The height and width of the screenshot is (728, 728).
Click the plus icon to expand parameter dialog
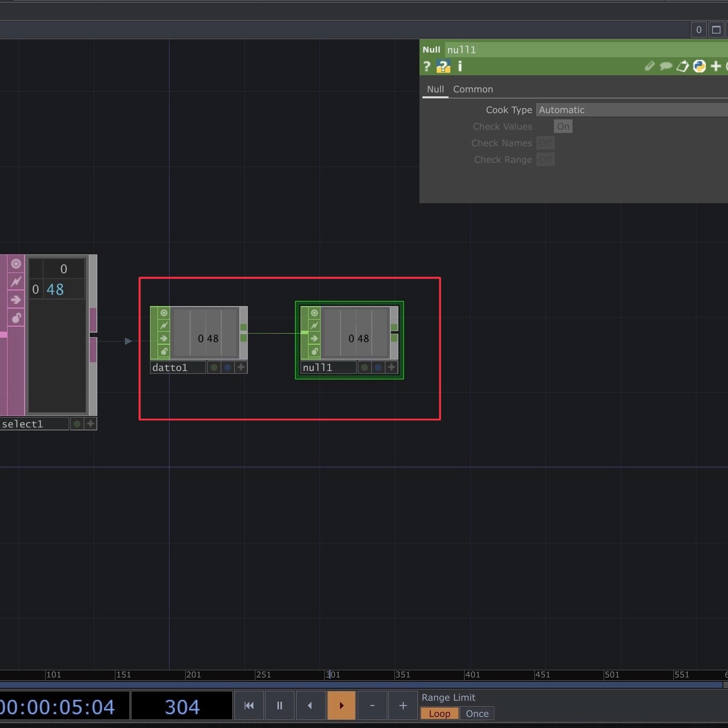(716, 66)
